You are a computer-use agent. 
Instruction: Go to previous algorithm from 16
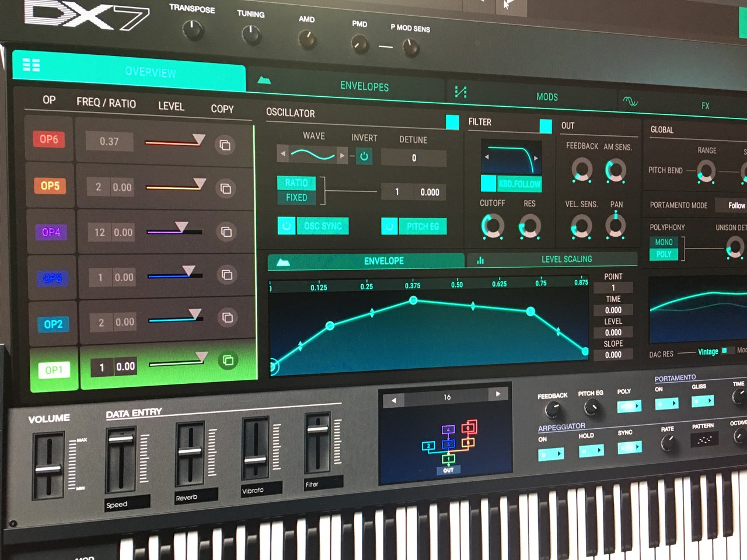pyautogui.click(x=394, y=400)
